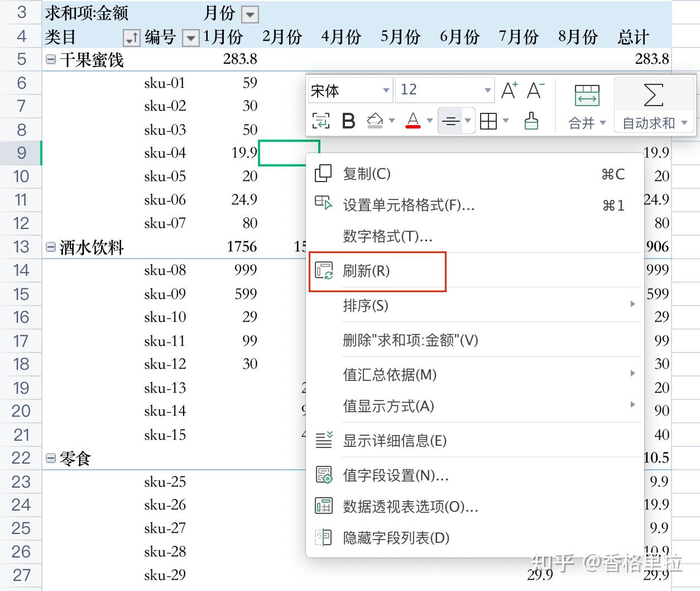
Task: Select the red font color swatch
Action: pyautogui.click(x=413, y=126)
